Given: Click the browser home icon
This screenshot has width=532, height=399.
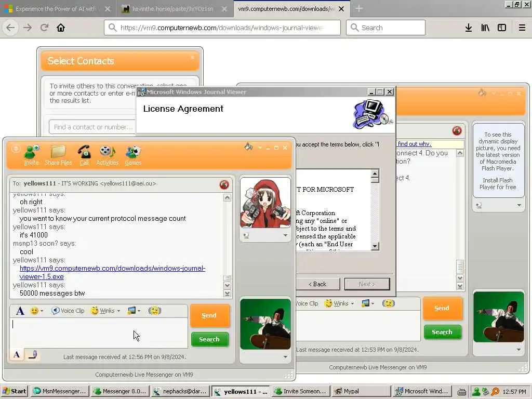Looking at the screenshot, I should pyautogui.click(x=61, y=28).
